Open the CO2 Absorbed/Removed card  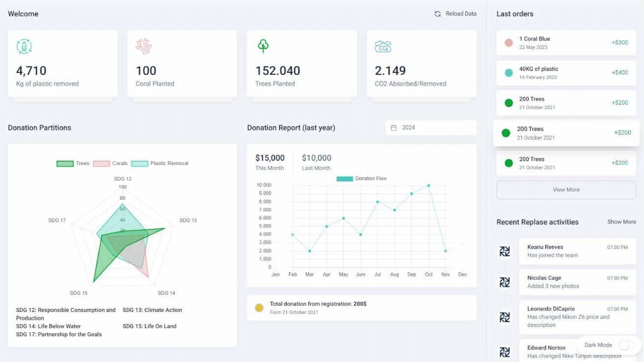click(421, 64)
